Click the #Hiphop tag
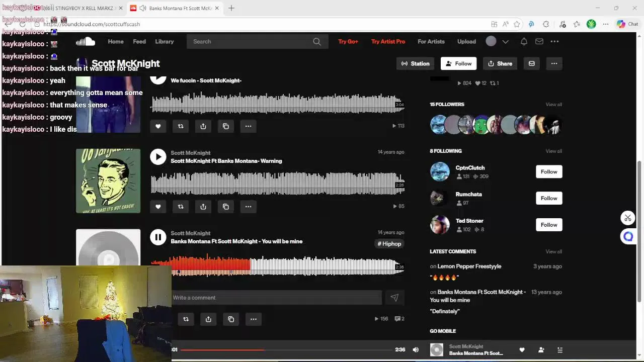Viewport: 644px width, 362px height. (389, 244)
